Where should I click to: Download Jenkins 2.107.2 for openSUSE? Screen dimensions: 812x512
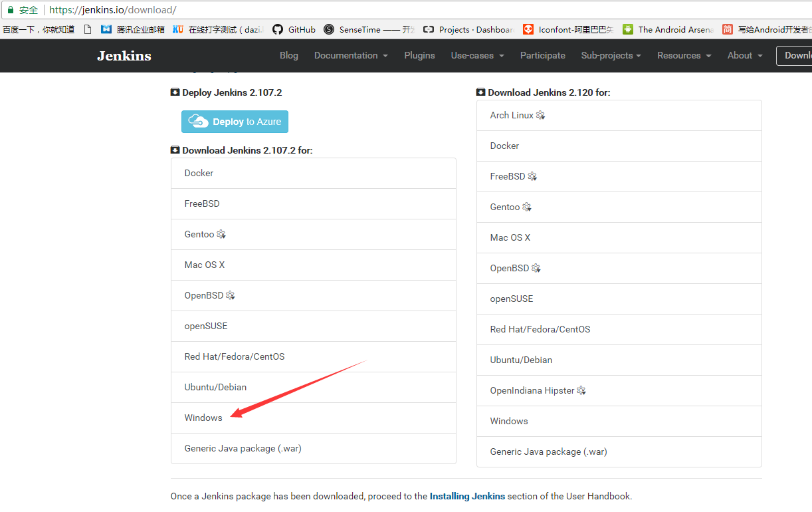tap(314, 326)
